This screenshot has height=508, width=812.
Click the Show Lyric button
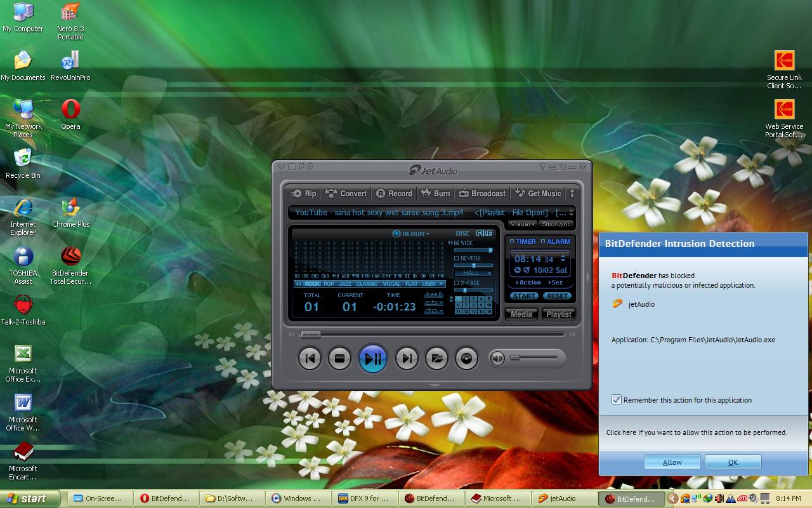[556, 224]
